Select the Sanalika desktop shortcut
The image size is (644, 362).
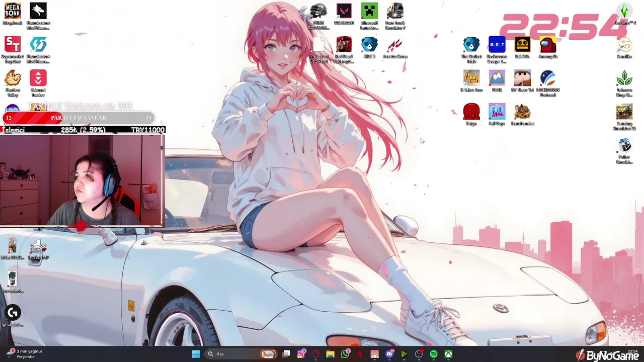pos(624,48)
